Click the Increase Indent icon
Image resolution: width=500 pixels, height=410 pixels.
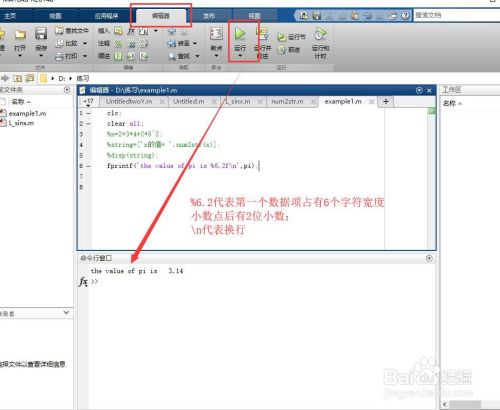[x=131, y=56]
